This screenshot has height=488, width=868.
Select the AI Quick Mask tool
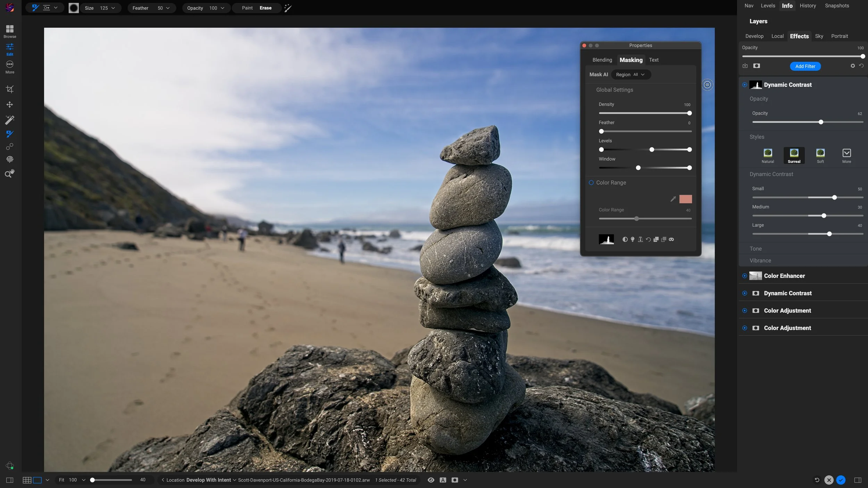10,119
